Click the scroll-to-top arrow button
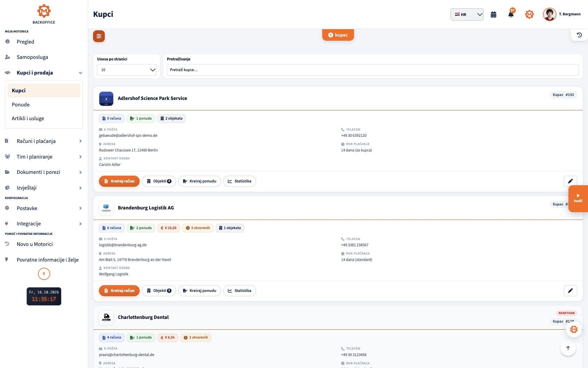 point(568,348)
